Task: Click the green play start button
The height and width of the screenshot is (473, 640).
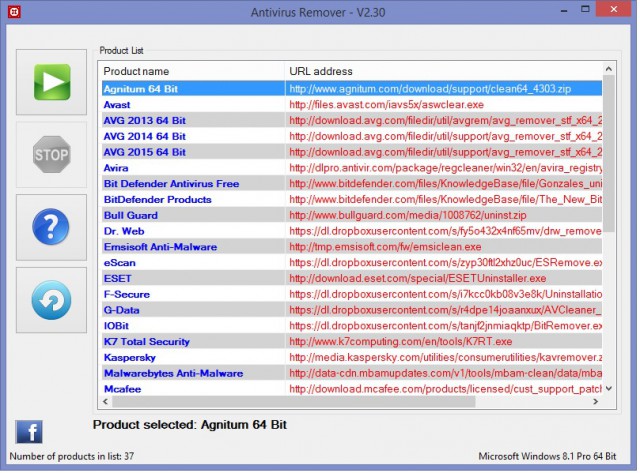Action: (x=51, y=82)
